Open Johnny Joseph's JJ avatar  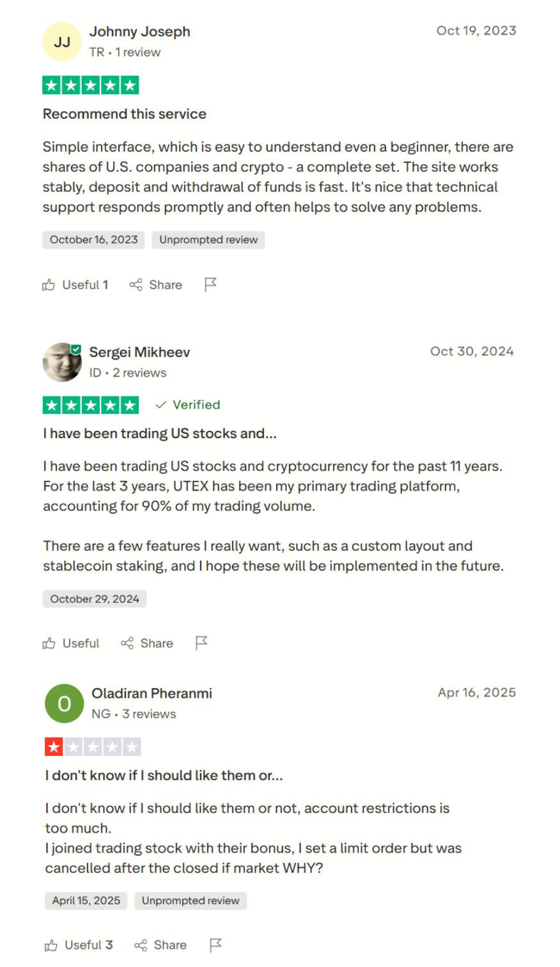click(x=62, y=42)
